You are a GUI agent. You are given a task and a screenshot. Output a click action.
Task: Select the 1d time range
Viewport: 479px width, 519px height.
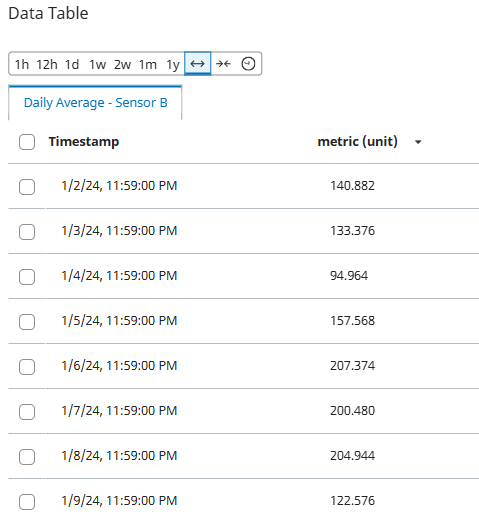[72, 64]
